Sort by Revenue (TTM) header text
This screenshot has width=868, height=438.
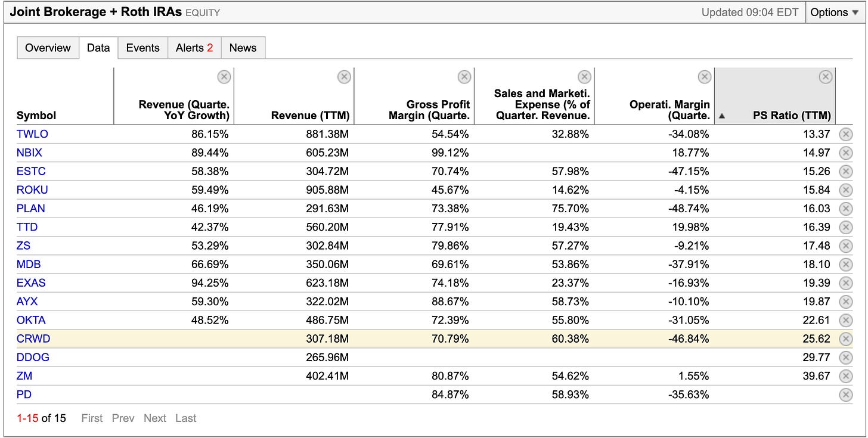click(310, 116)
